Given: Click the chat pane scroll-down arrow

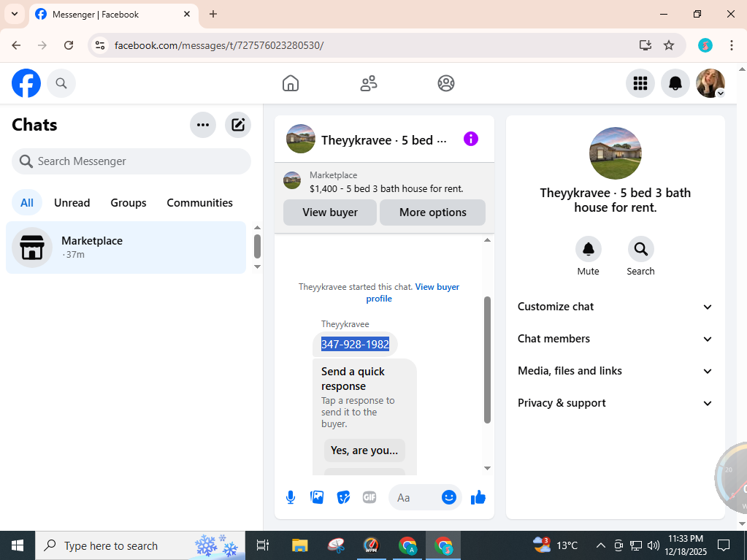Looking at the screenshot, I should pyautogui.click(x=487, y=468).
